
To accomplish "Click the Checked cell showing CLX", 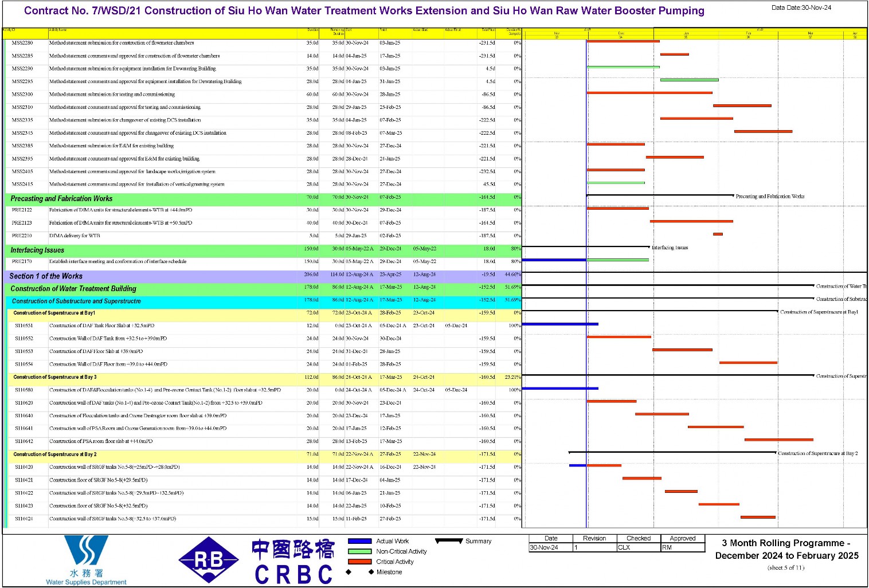I will (639, 548).
